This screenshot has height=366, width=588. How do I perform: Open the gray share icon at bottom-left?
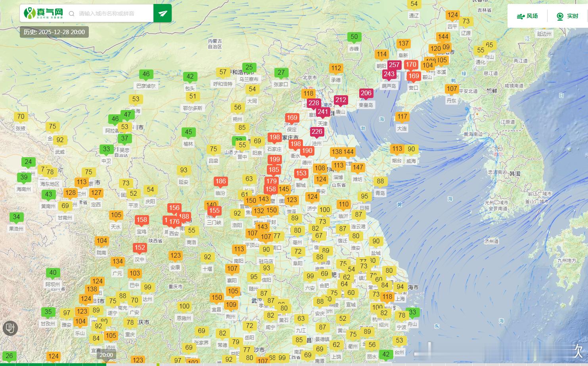tap(10, 328)
